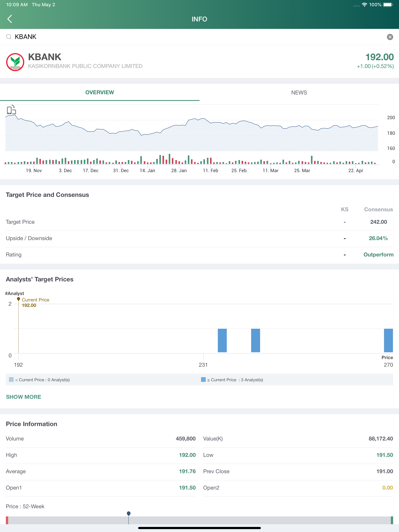Tap the 192.00 last price

coord(379,57)
